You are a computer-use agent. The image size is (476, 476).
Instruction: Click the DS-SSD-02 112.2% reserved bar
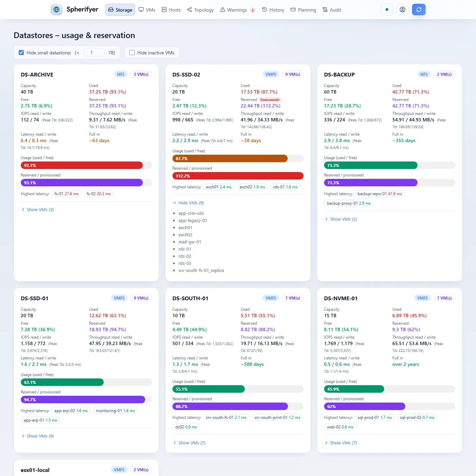(238, 176)
